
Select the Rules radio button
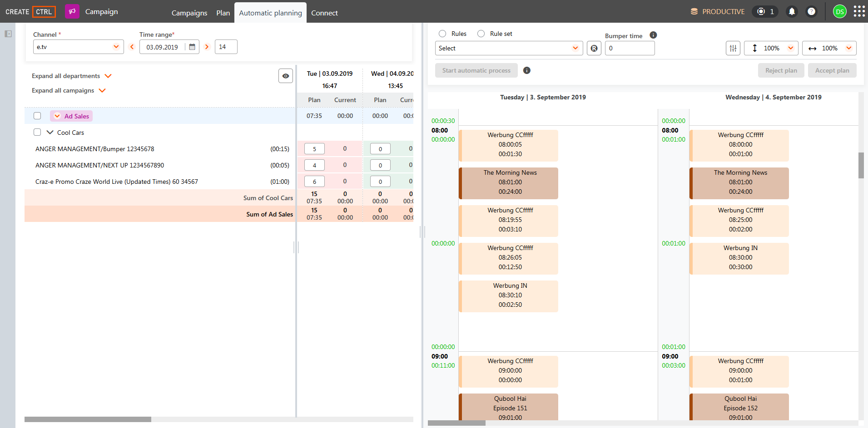(x=442, y=34)
